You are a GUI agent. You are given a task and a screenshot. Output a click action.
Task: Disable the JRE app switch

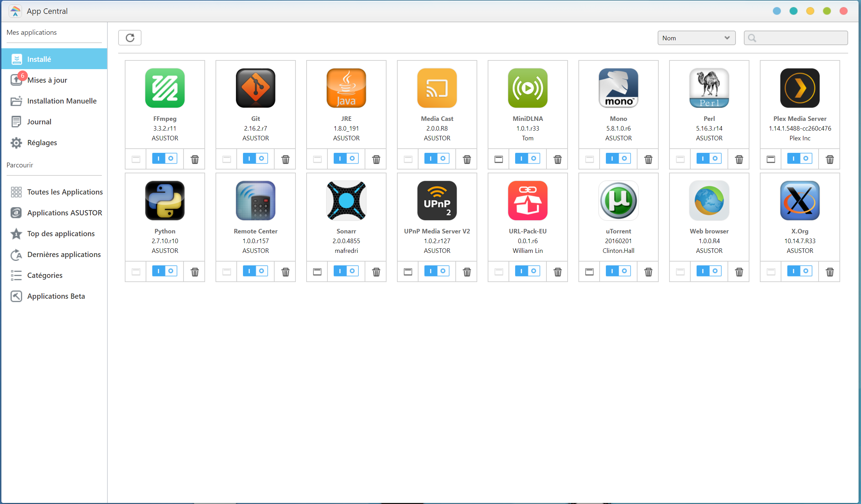[x=346, y=158]
